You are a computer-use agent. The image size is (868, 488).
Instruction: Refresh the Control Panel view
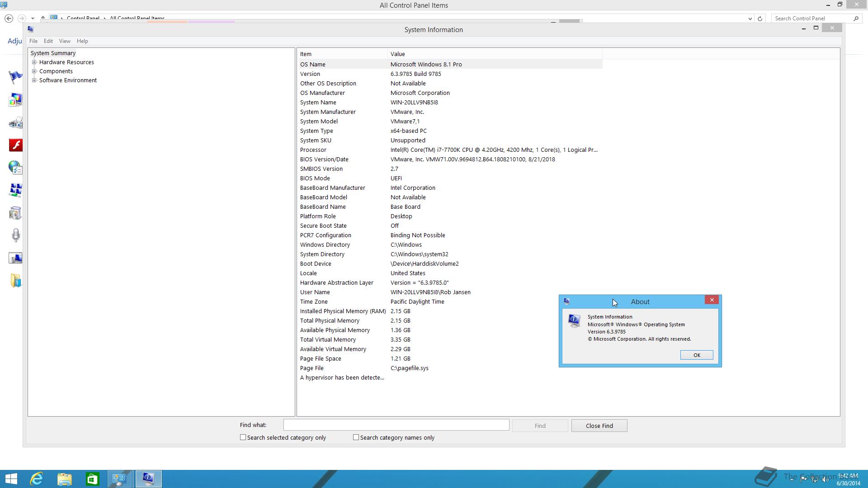coord(760,19)
